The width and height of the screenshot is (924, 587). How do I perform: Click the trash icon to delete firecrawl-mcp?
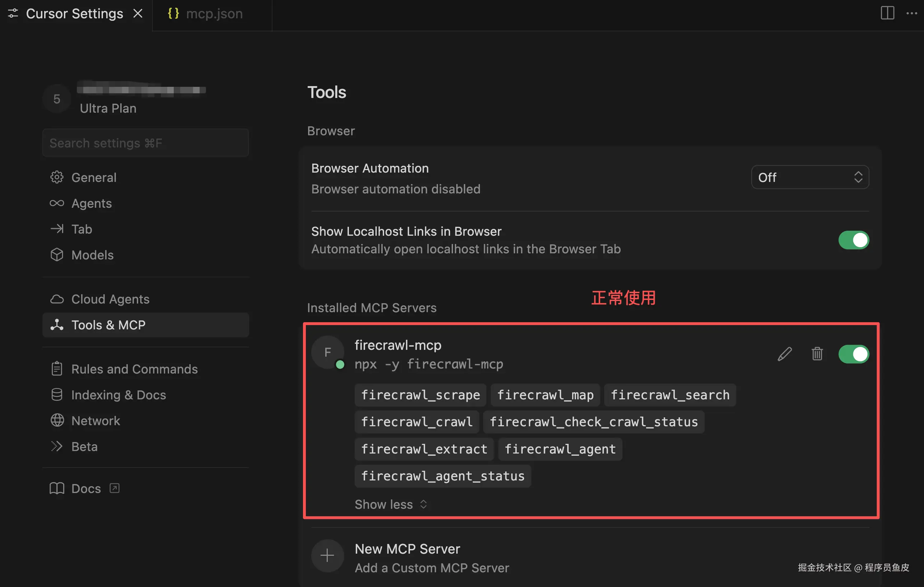[x=817, y=354]
